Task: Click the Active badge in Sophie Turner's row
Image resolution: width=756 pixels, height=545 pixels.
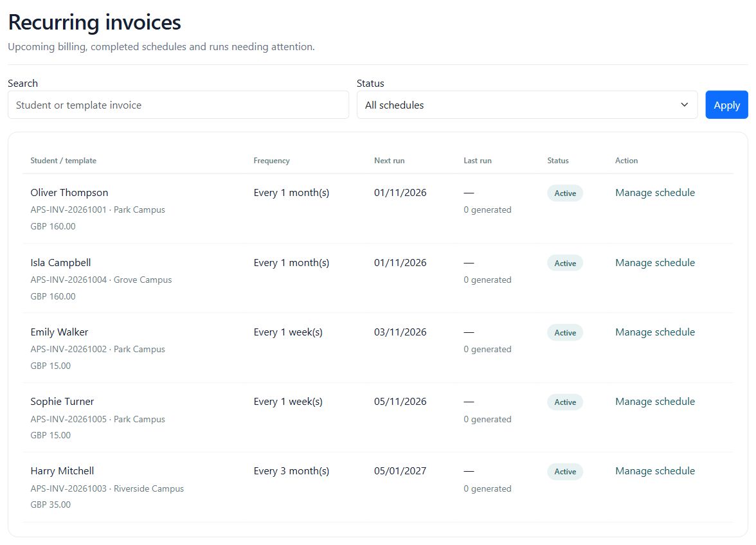Action: point(564,402)
